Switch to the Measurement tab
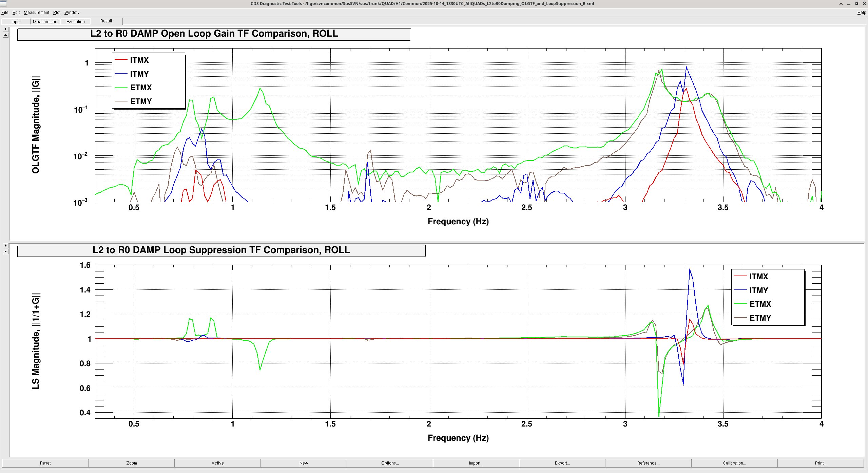 45,21
